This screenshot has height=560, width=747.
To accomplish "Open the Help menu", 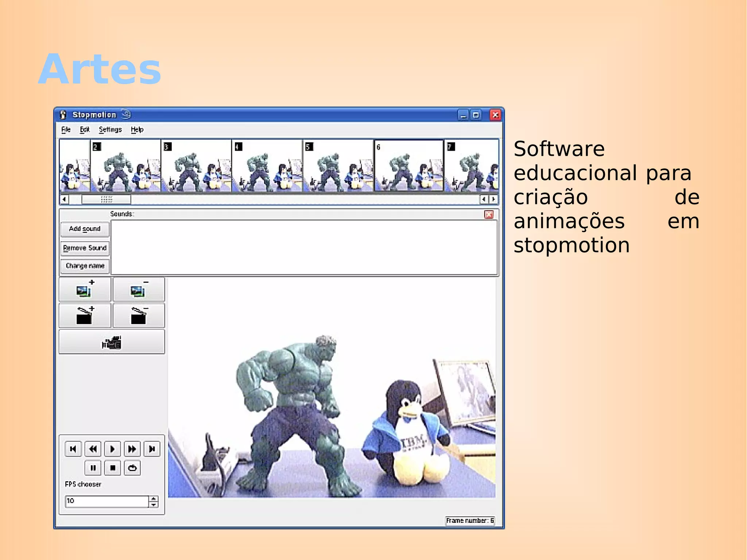I will point(137,130).
